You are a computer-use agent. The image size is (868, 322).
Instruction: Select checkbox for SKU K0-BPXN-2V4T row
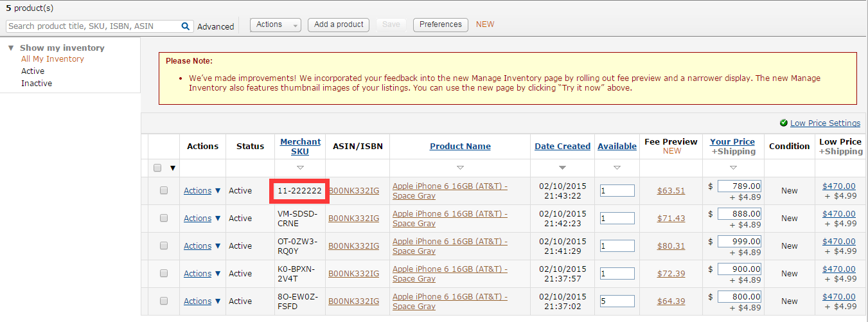click(164, 273)
